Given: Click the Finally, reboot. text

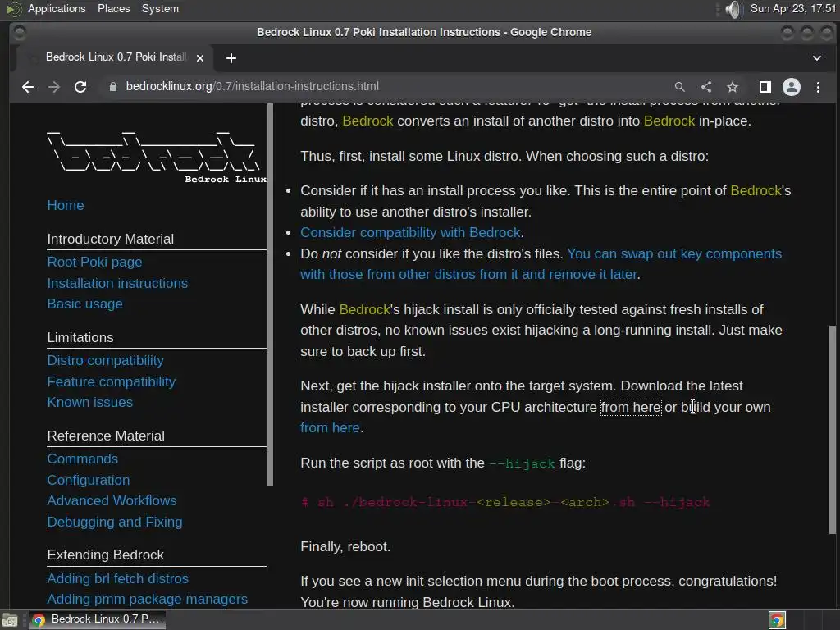Looking at the screenshot, I should pyautogui.click(x=345, y=547).
